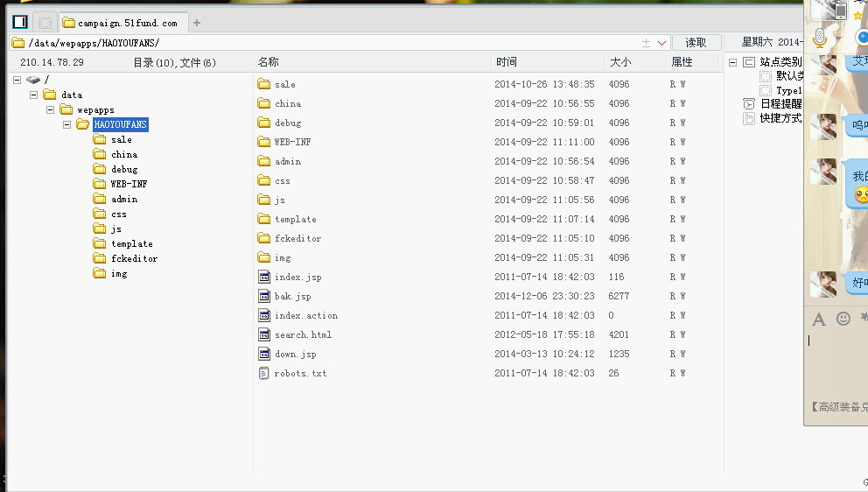868x492 pixels.
Task: Click the microphone icon in chat window
Action: point(821,38)
